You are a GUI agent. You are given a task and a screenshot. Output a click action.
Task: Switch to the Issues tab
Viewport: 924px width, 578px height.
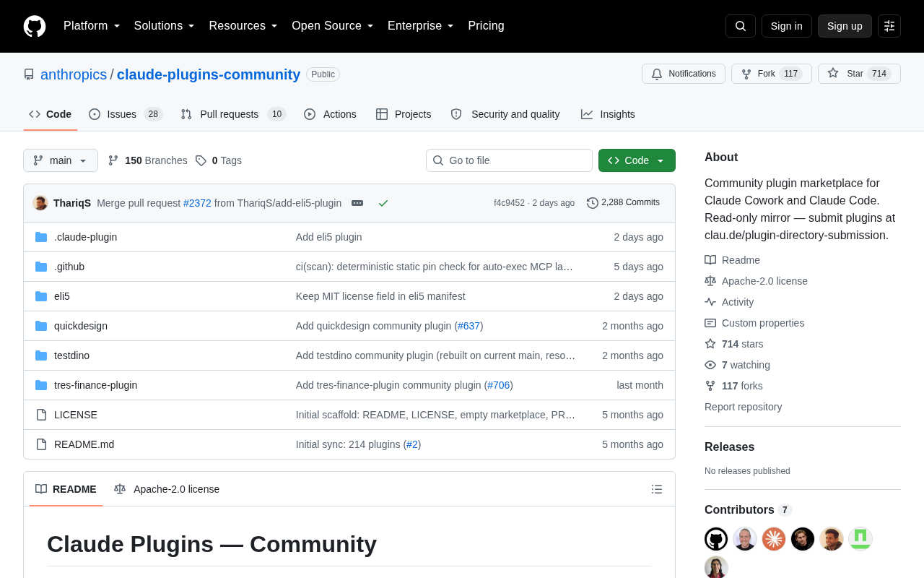point(126,114)
